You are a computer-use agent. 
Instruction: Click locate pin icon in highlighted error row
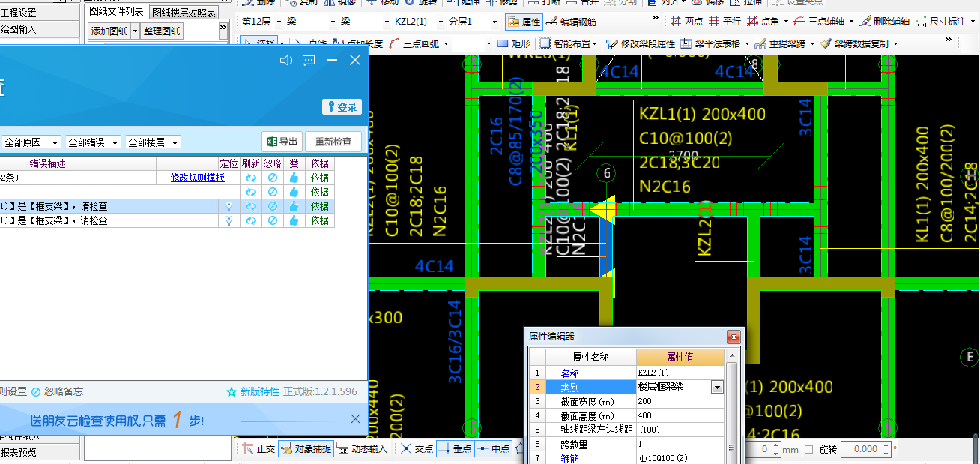coord(229,206)
